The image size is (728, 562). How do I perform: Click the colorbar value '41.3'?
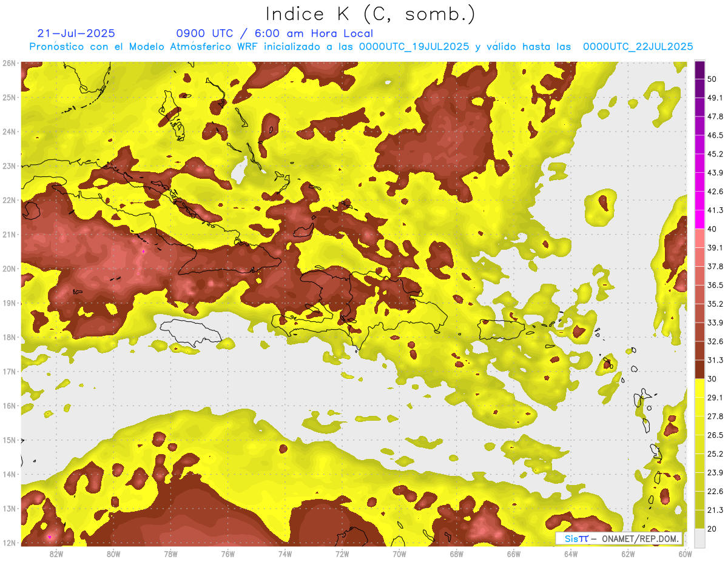(x=715, y=210)
